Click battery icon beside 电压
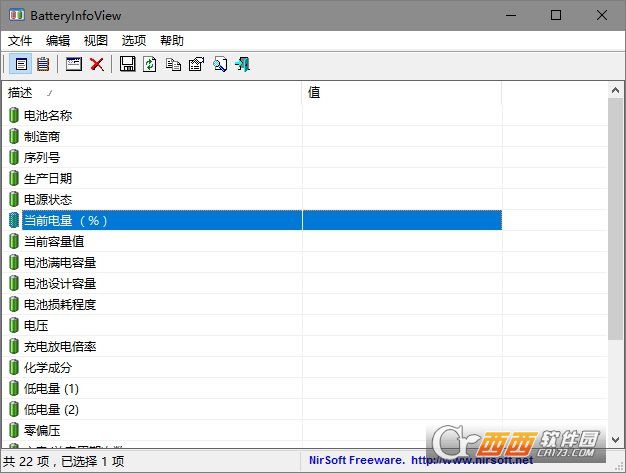Image resolution: width=626 pixels, height=473 pixels. coord(14,325)
